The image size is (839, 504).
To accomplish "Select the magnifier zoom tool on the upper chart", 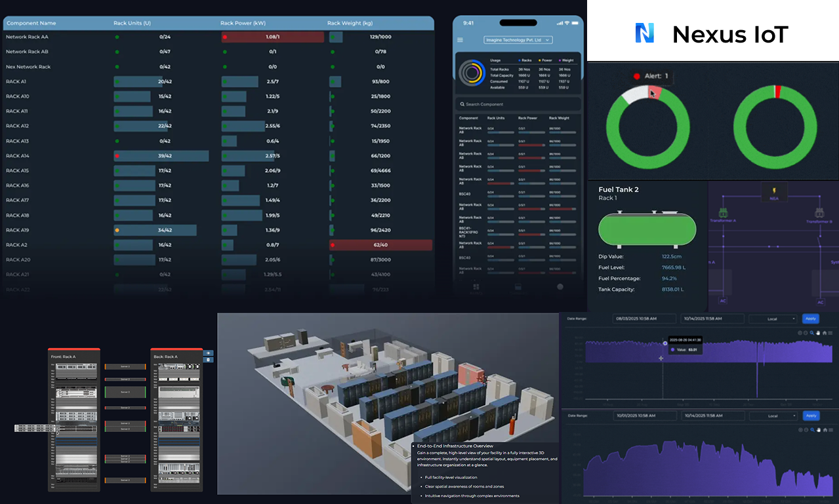I will coord(812,333).
